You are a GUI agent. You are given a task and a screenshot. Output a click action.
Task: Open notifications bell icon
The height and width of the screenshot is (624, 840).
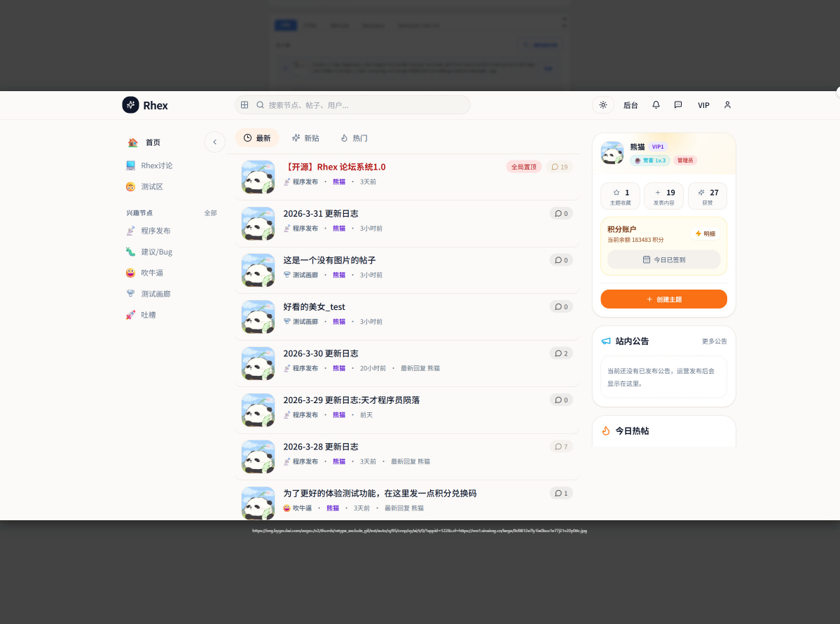coord(656,105)
